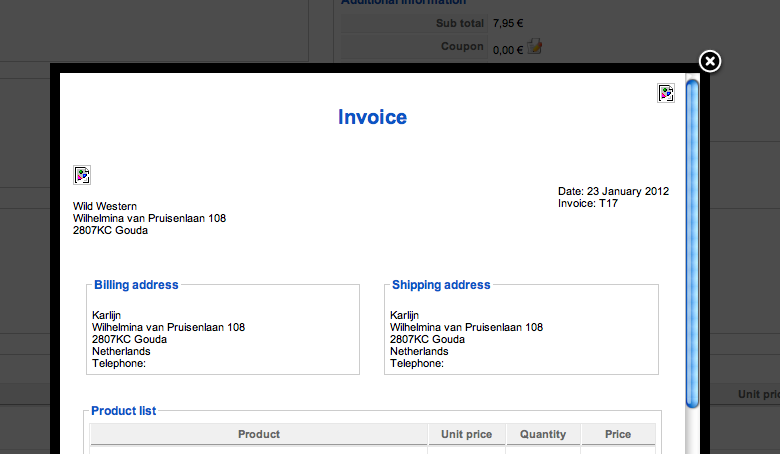Click the Sub total value 7,95 €
780x454 pixels.
pyautogui.click(x=508, y=23)
